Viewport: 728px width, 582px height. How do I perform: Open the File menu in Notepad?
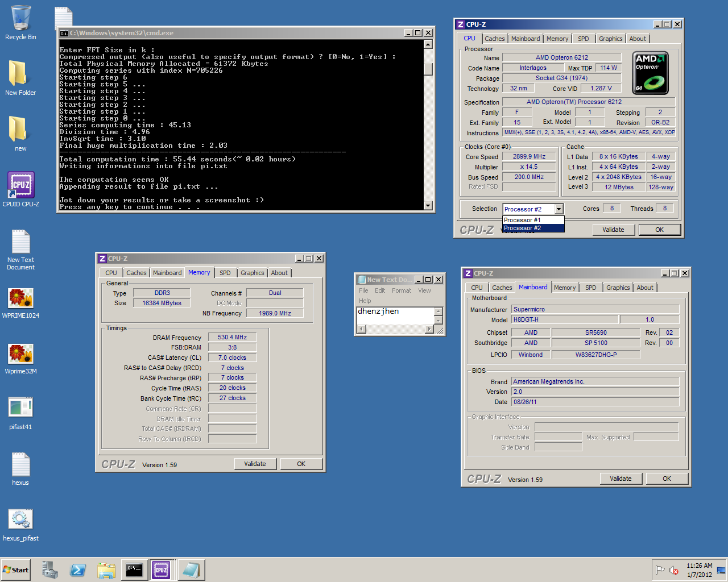(363, 290)
